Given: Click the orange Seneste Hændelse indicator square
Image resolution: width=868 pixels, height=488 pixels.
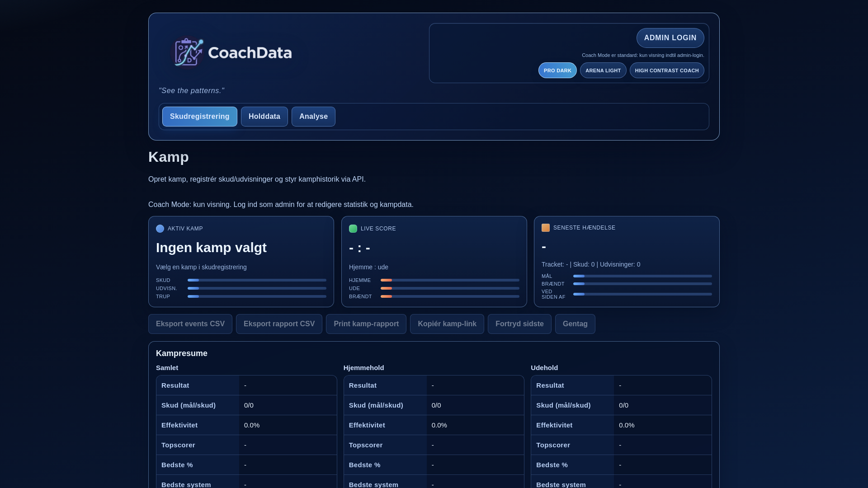Looking at the screenshot, I should click(x=546, y=228).
